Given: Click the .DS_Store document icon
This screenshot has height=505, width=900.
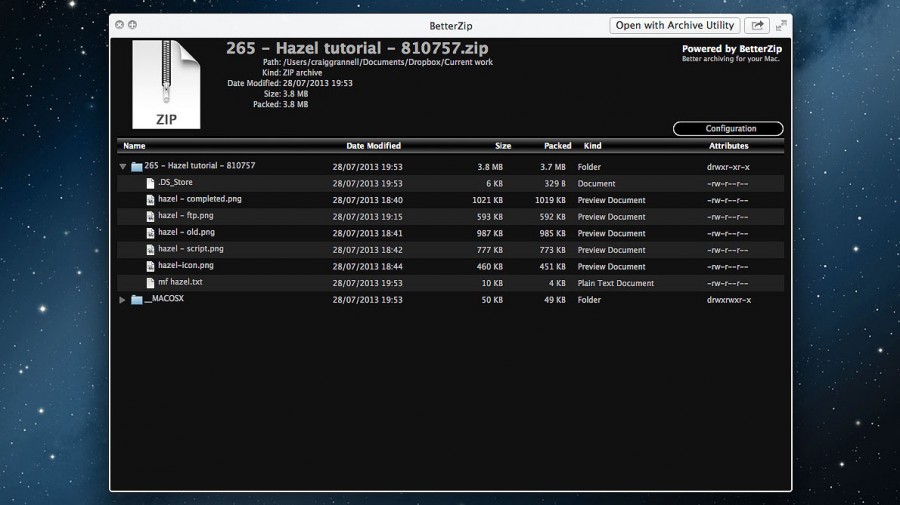Looking at the screenshot, I should [150, 183].
